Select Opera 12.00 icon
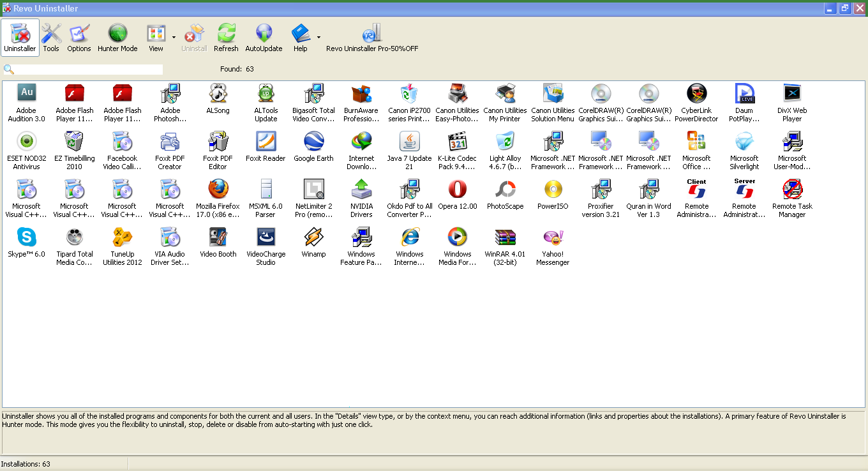Viewport: 868px width, 471px height. point(458,188)
